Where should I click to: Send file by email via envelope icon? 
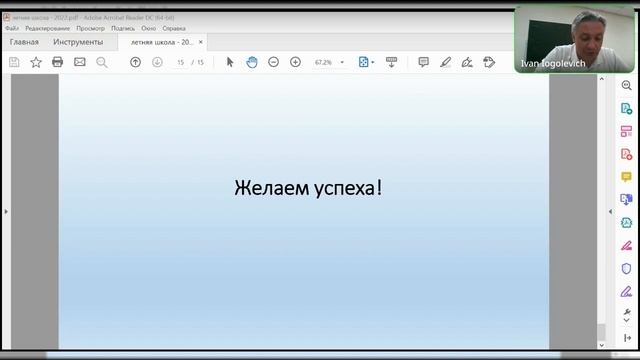click(80, 62)
